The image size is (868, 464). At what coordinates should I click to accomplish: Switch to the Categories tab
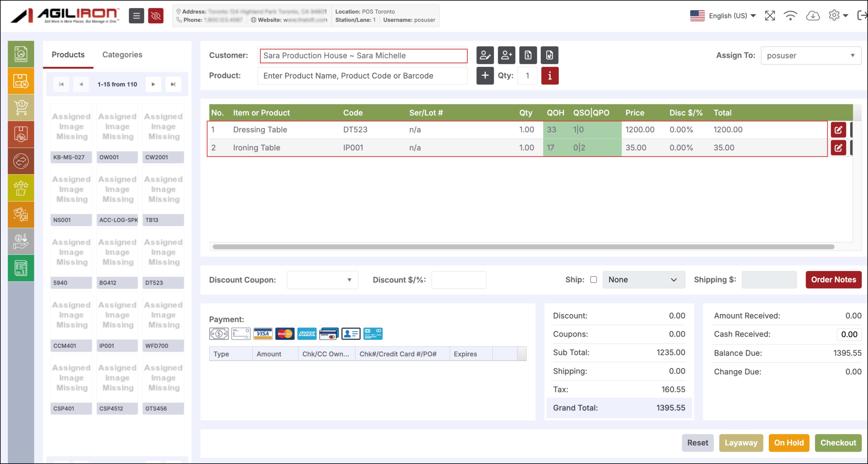pyautogui.click(x=122, y=54)
